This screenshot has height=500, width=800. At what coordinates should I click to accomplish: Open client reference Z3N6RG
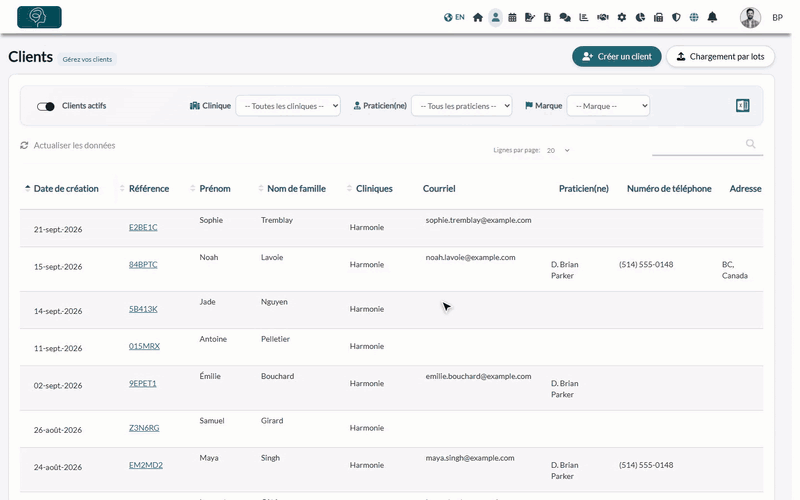pyautogui.click(x=144, y=428)
